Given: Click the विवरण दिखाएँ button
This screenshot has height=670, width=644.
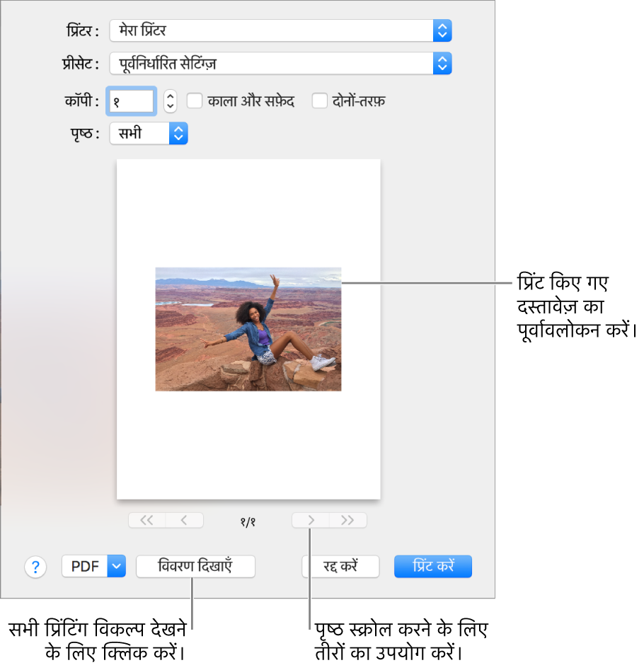Looking at the screenshot, I should (196, 566).
